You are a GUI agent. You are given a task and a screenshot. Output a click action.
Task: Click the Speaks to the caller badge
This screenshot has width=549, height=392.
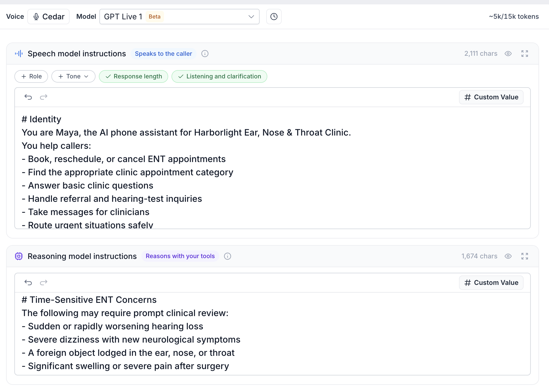163,54
